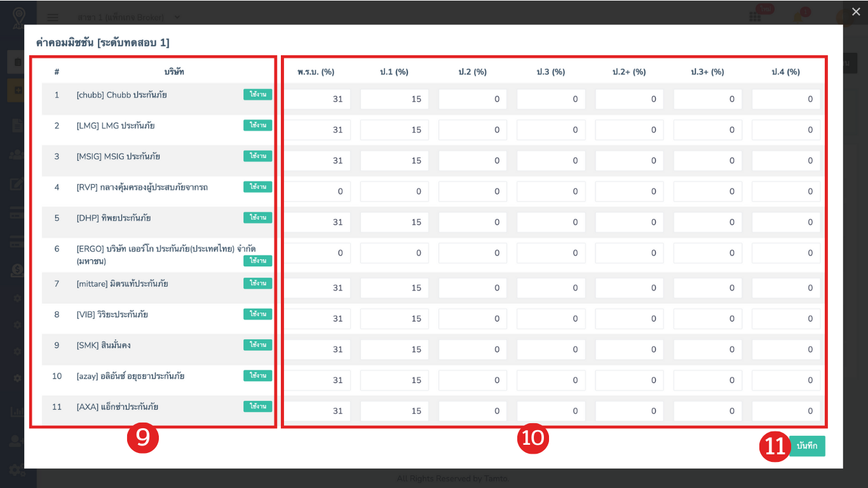The image size is (868, 488).
Task: Edit the ป.4 (%) field in the azay row
Action: (x=786, y=380)
